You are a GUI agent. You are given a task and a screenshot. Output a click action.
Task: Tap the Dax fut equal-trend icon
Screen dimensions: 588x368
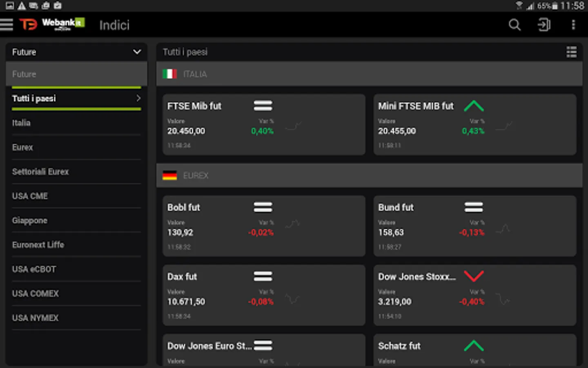pyautogui.click(x=263, y=276)
